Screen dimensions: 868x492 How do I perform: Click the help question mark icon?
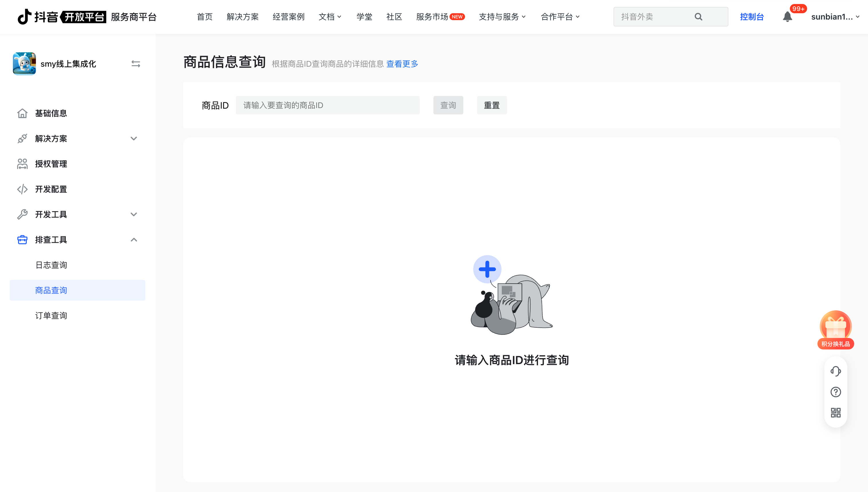pos(835,392)
